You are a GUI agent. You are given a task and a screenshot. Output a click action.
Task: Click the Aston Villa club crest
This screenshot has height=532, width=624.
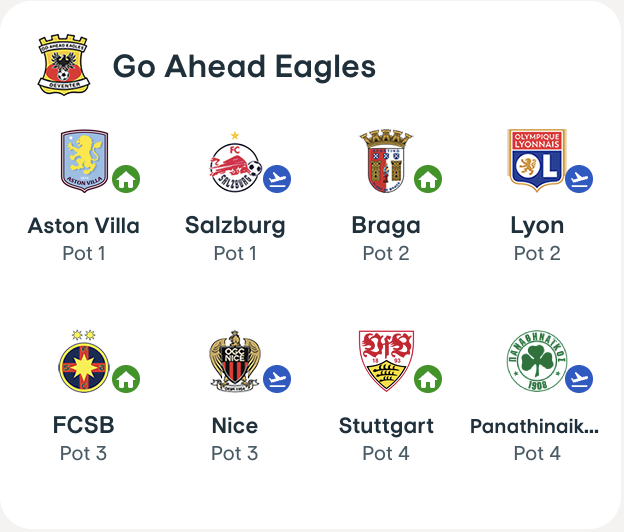point(84,160)
